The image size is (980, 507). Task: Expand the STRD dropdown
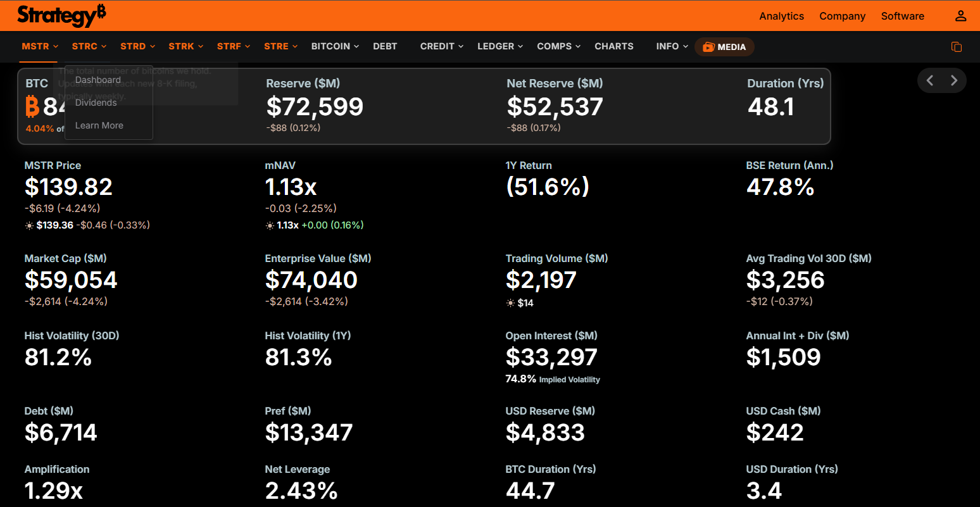point(137,46)
